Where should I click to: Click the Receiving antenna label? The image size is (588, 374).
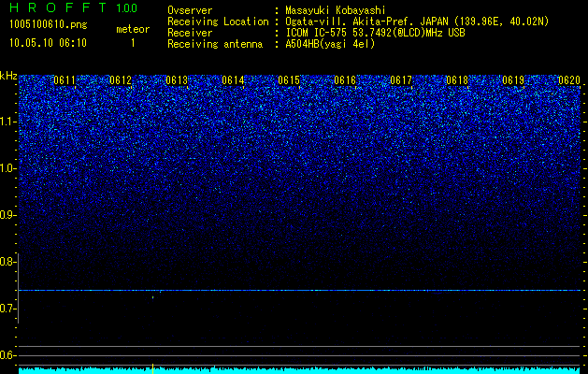[215, 44]
